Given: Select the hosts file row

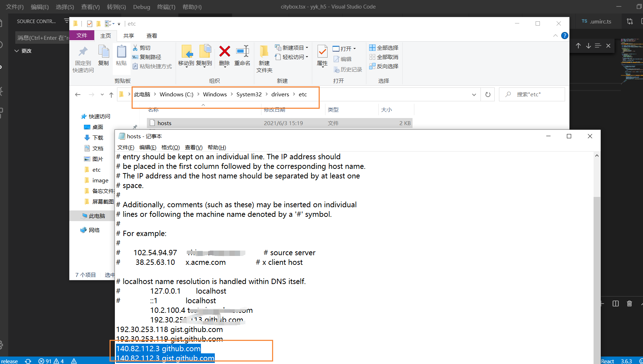Looking at the screenshot, I should tap(280, 123).
